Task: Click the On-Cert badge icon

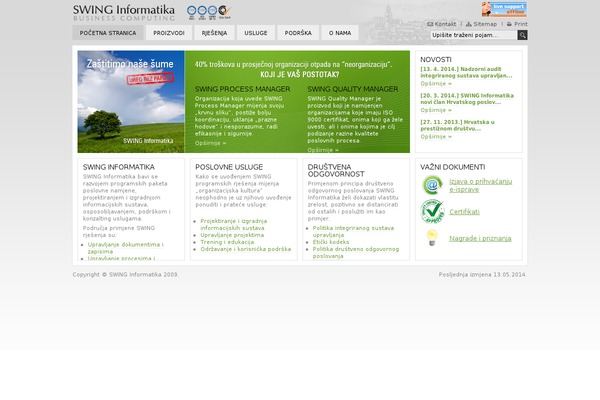Action: 225,11
